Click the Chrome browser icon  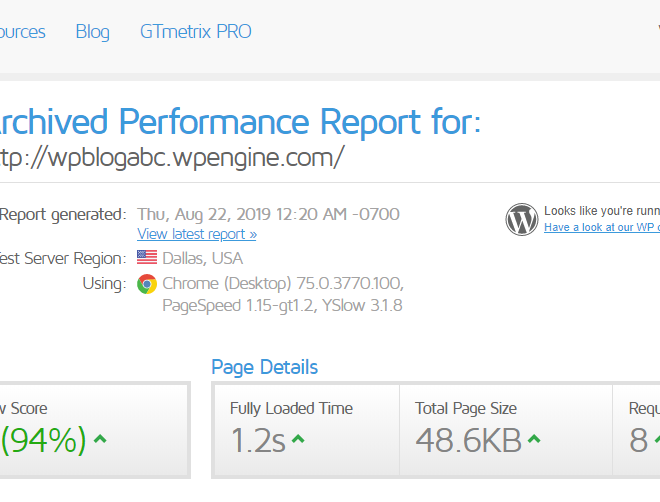[147, 284]
